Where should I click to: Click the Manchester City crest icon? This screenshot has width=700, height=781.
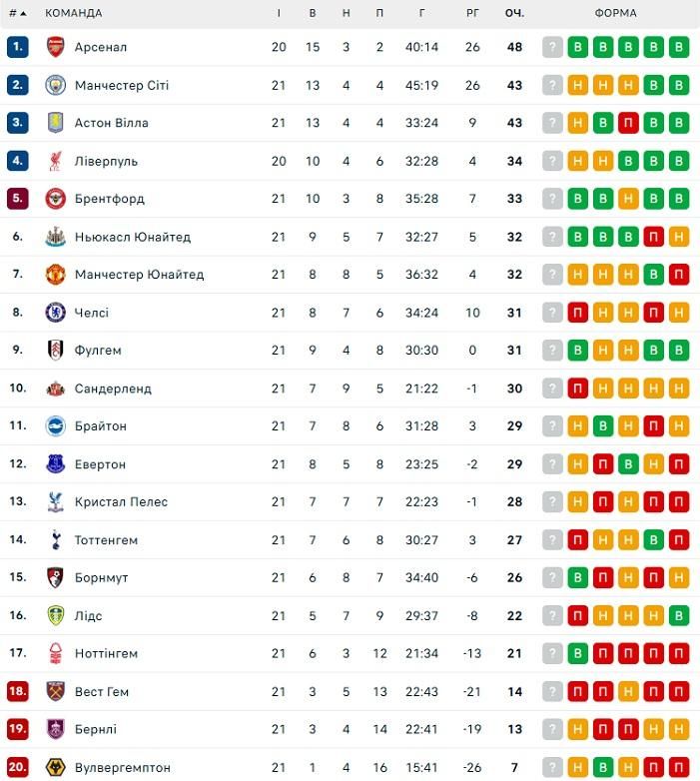[55, 85]
